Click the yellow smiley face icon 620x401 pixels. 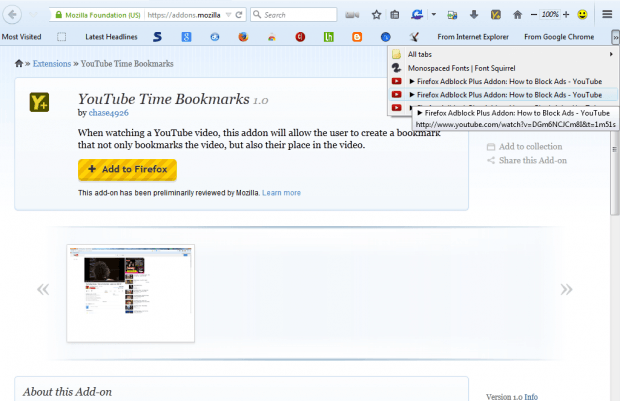[582, 15]
